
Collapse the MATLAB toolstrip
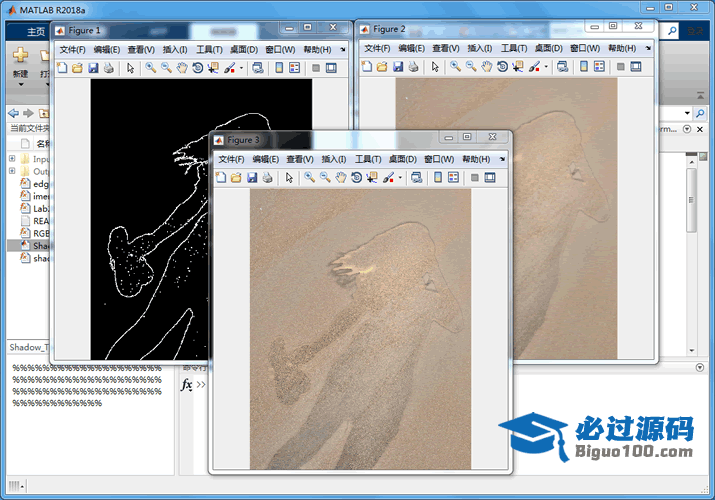700,96
